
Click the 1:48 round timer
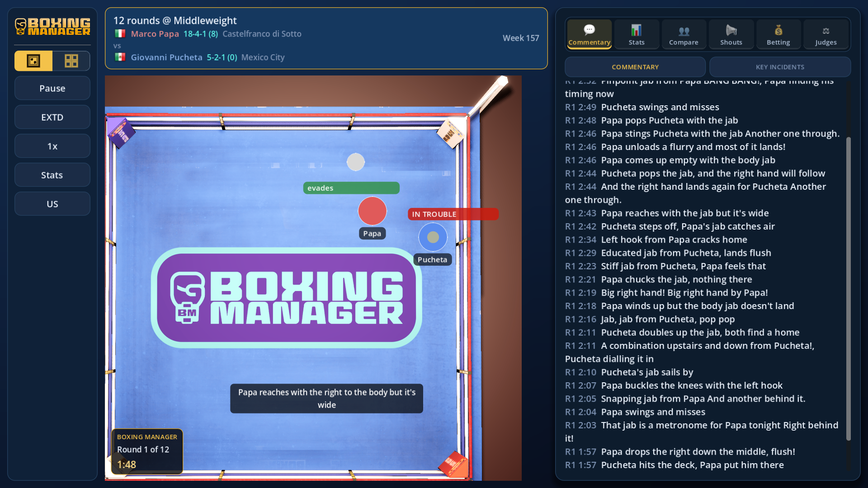[x=127, y=465]
